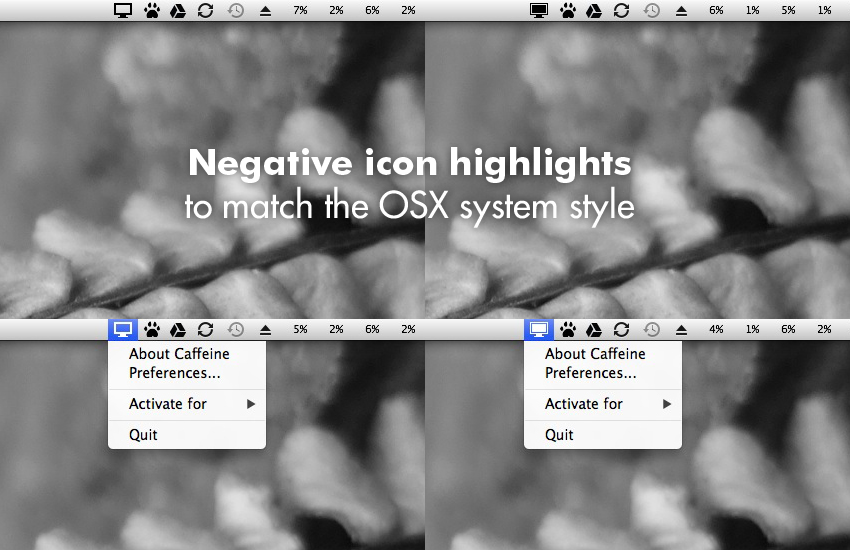This screenshot has width=850, height=550.
Task: Open Time Machine icon in top-right menu bar
Action: point(651,10)
